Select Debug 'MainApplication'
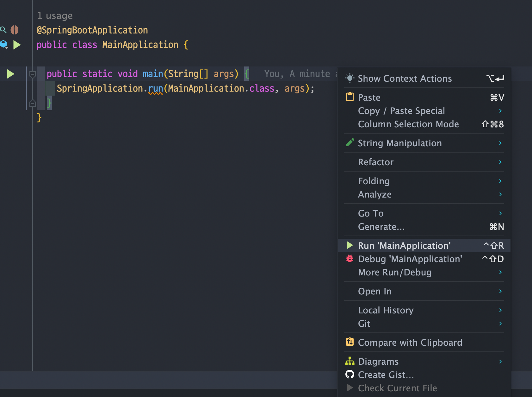 tap(424, 259)
